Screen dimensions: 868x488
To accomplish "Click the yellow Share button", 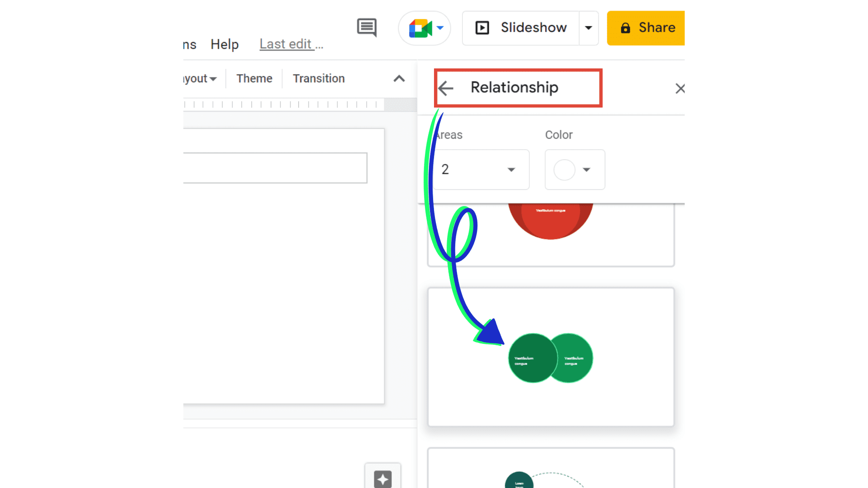I will 646,28.
